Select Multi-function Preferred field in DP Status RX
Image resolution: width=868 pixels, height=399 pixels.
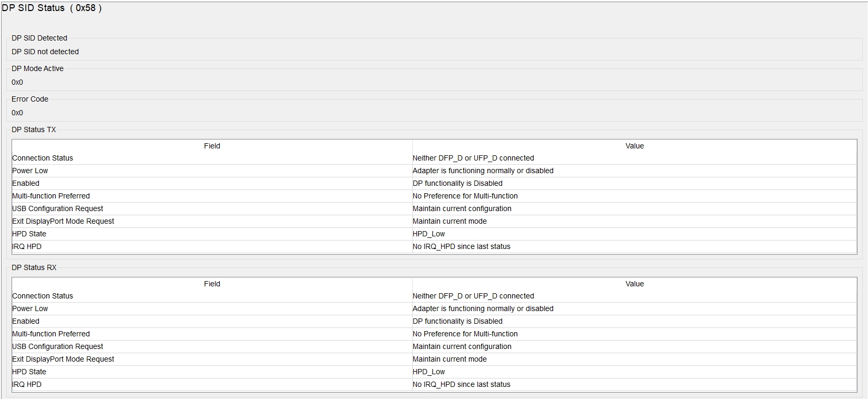point(51,334)
